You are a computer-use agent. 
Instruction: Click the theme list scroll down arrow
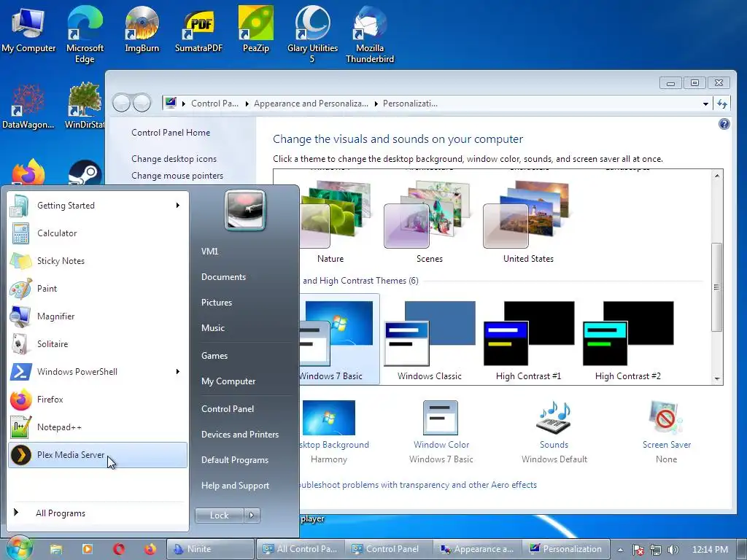[716, 379]
